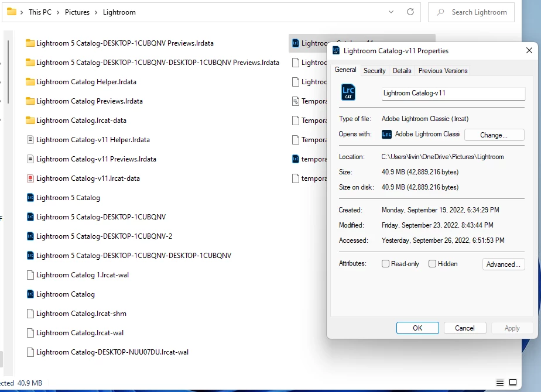Click Lightroom Catalog.lrcat-data folder icon
The image size is (541, 392).
tap(30, 121)
